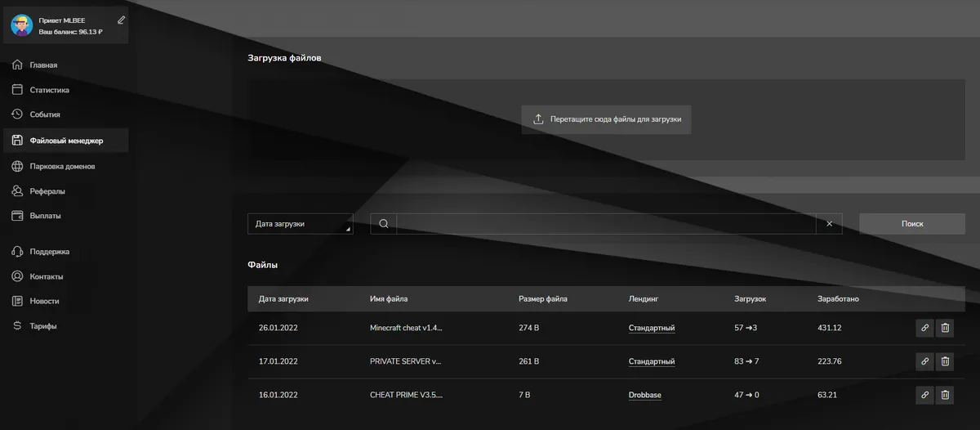Image resolution: width=980 pixels, height=430 pixels.
Task: Delete the CHEAT PRIME file
Action: [x=945, y=395]
